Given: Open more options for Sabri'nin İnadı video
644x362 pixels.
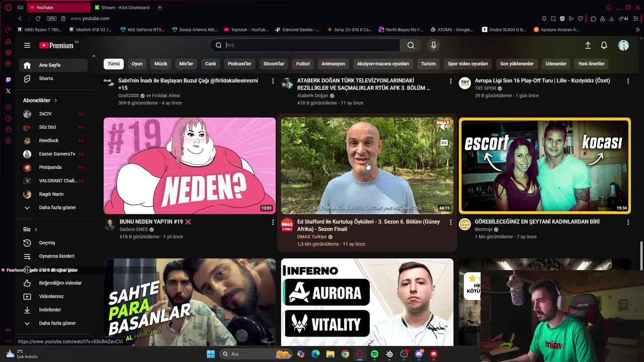Looking at the screenshot, I should (x=273, y=81).
